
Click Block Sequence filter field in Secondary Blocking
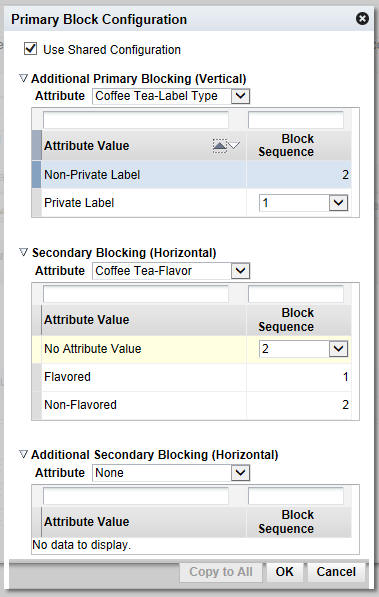[x=296, y=294]
